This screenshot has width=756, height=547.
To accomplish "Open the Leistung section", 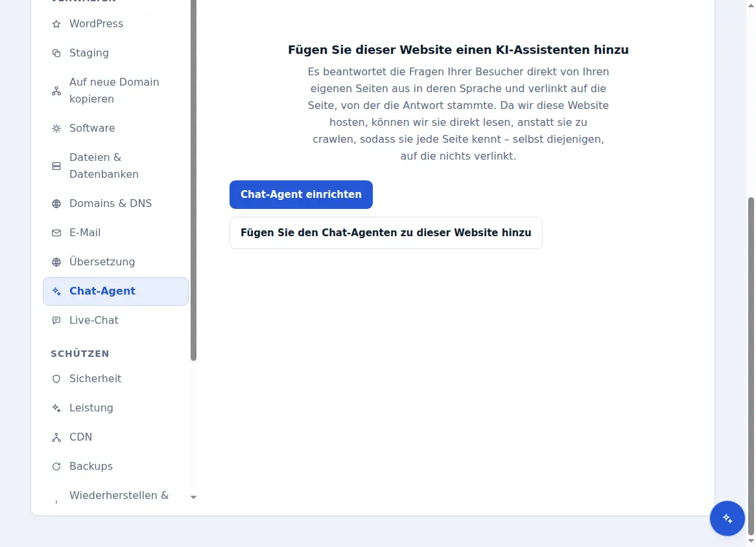I will click(115, 408).
